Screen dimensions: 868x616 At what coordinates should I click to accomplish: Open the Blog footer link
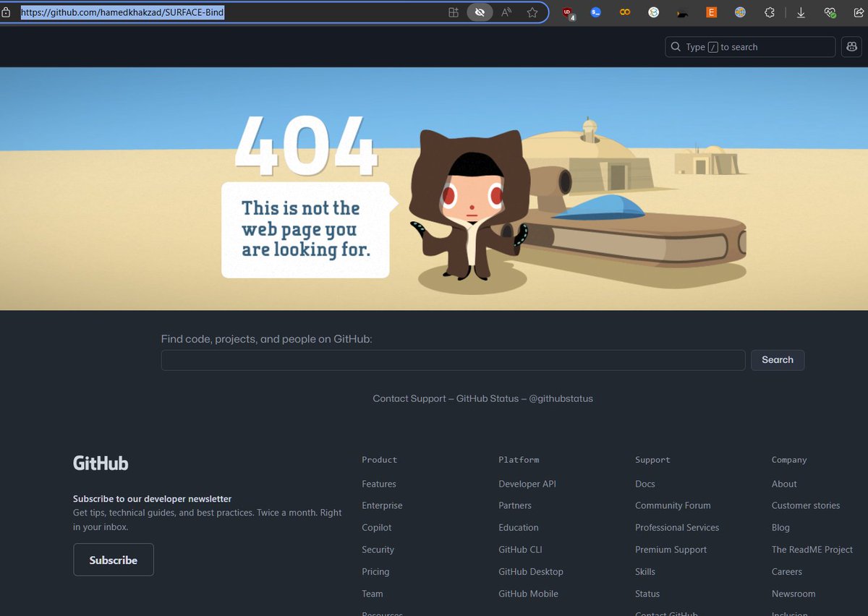click(780, 528)
